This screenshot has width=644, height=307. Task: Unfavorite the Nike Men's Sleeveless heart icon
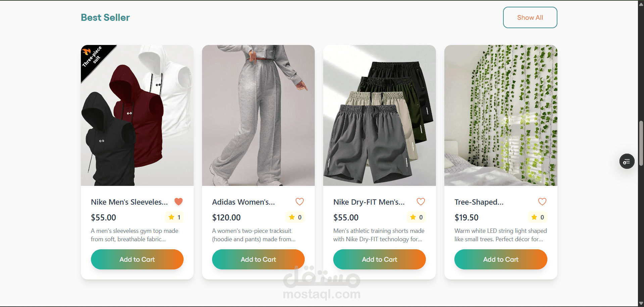tap(179, 202)
